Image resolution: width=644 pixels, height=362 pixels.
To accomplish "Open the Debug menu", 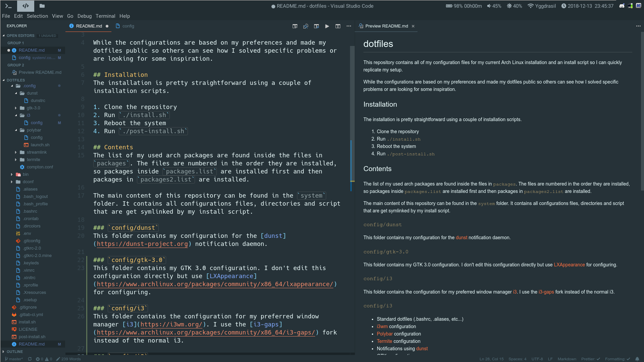I will click(x=85, y=16).
